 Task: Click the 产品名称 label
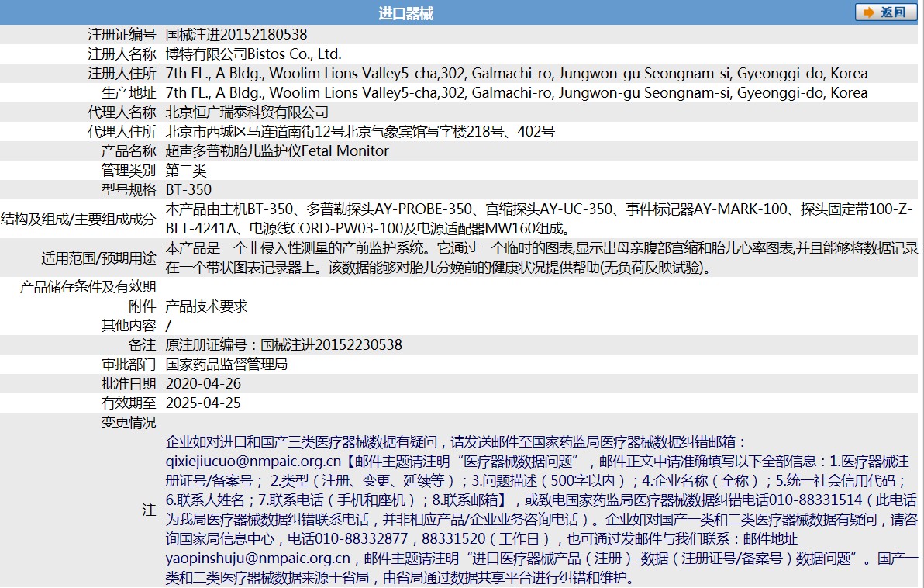click(129, 151)
